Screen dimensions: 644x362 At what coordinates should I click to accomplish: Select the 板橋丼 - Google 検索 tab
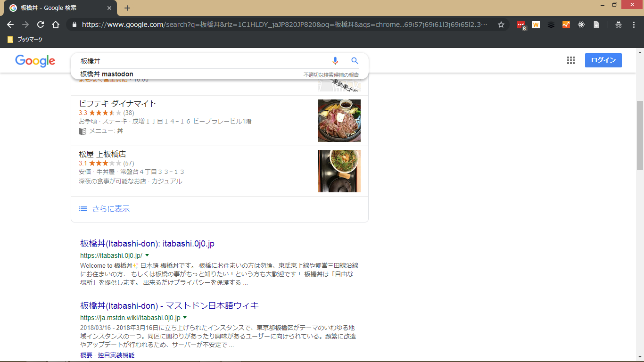(57, 8)
